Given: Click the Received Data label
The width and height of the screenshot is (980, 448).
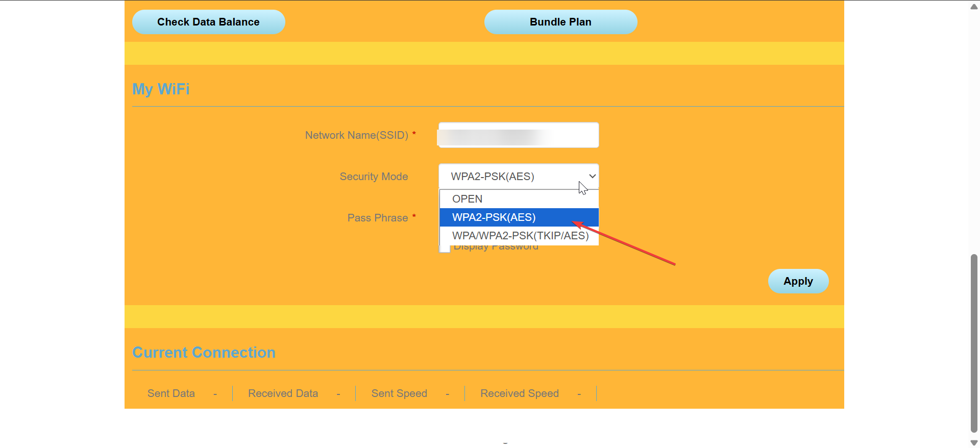Looking at the screenshot, I should click(283, 393).
